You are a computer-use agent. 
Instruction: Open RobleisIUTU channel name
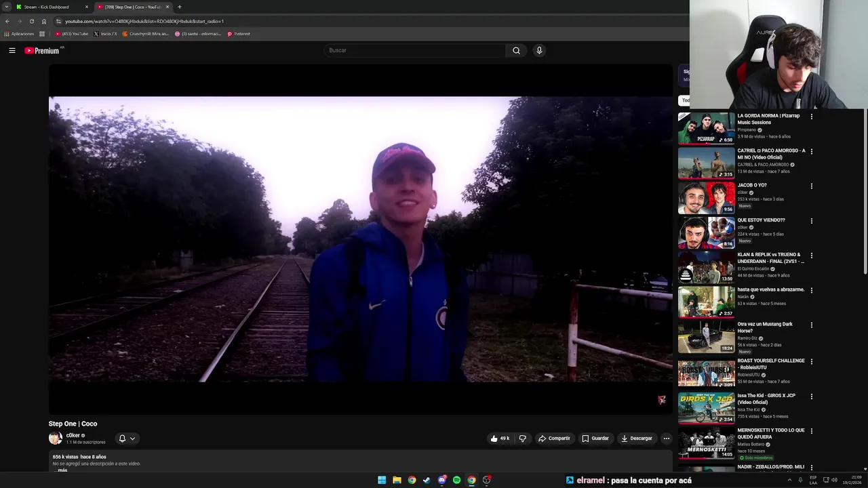point(749,375)
